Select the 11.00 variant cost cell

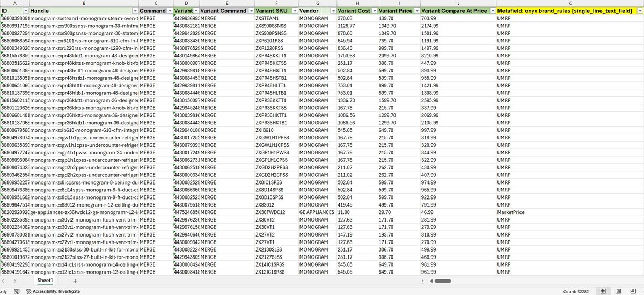[357, 212]
